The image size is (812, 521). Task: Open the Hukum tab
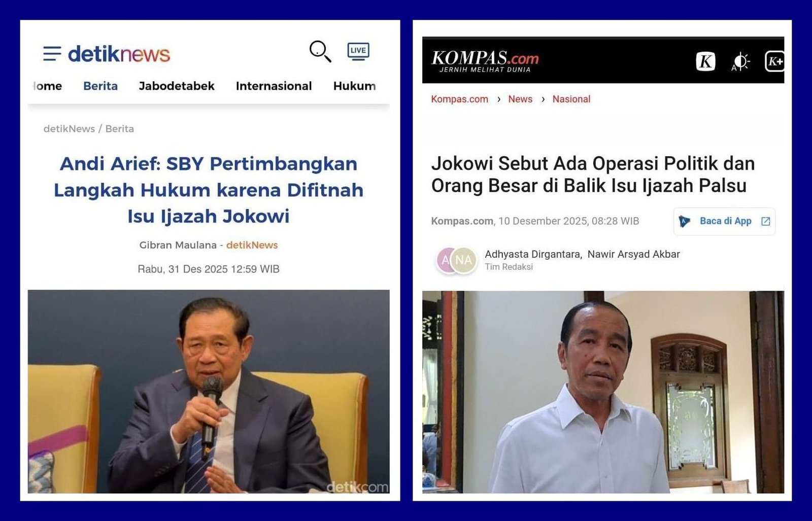pyautogui.click(x=354, y=86)
